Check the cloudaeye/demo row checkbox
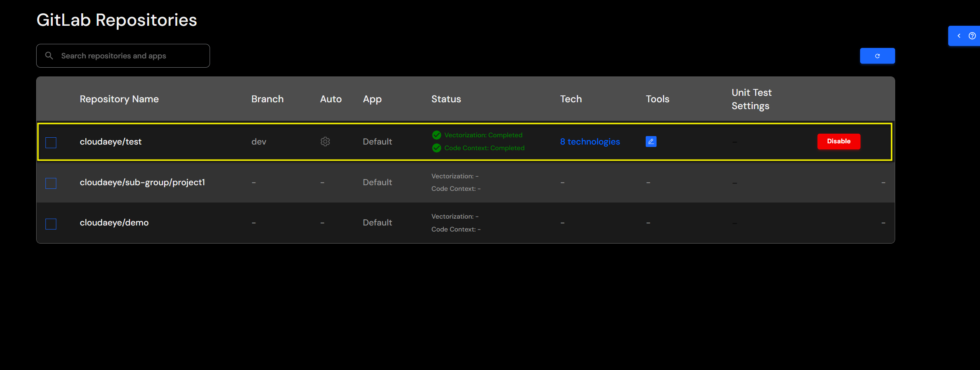Screen dimensions: 980x370 coord(51,224)
